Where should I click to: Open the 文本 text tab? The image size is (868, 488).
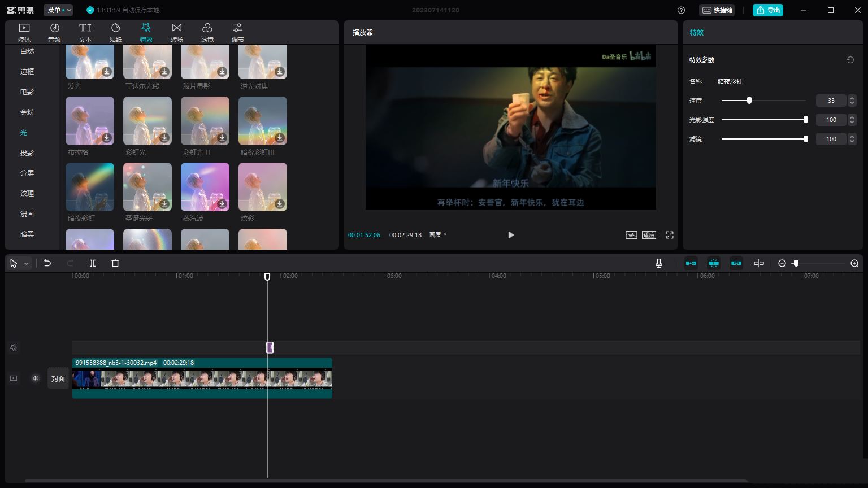(x=85, y=33)
